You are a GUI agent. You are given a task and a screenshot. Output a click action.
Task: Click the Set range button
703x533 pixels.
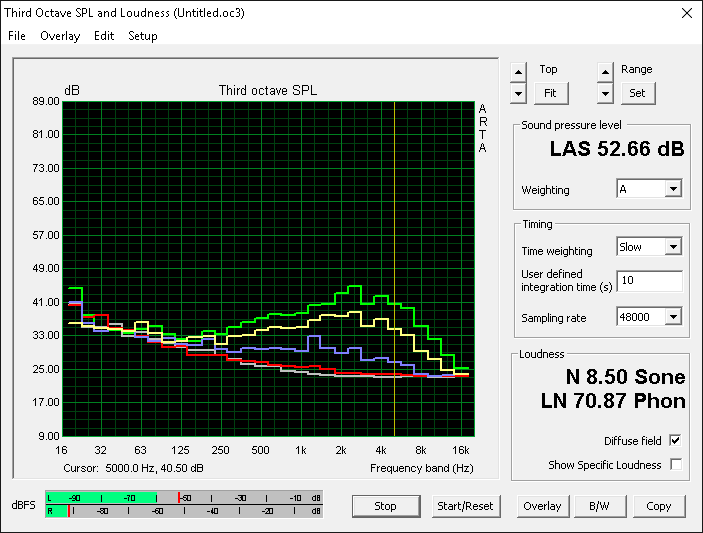pyautogui.click(x=638, y=93)
